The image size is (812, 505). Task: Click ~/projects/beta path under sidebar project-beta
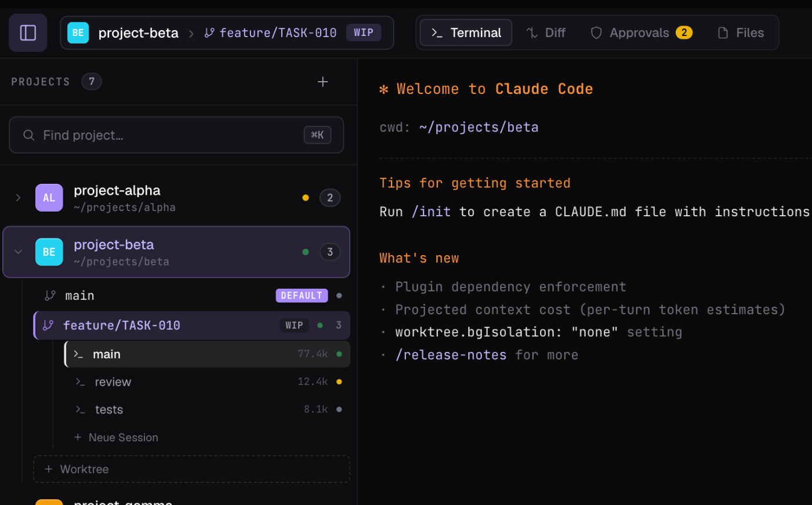click(x=122, y=261)
